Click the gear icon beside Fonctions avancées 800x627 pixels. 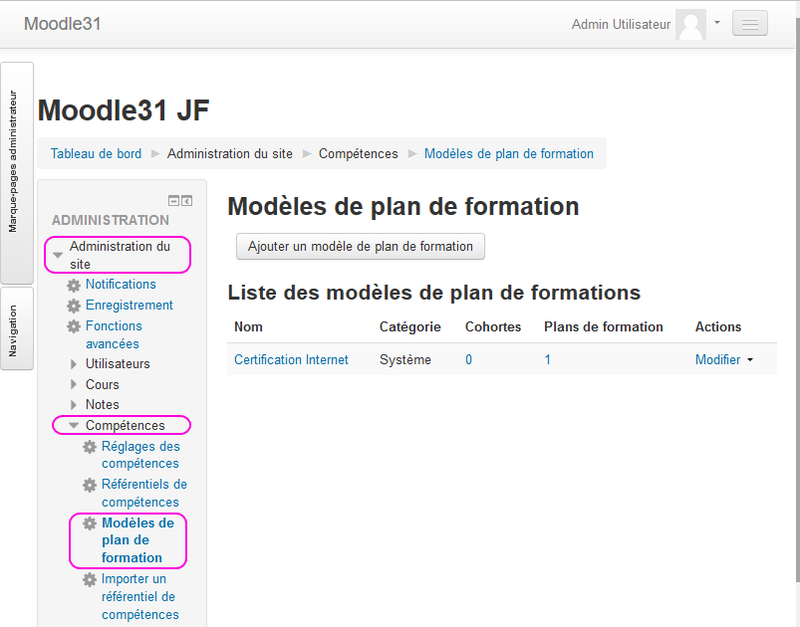(x=73, y=327)
